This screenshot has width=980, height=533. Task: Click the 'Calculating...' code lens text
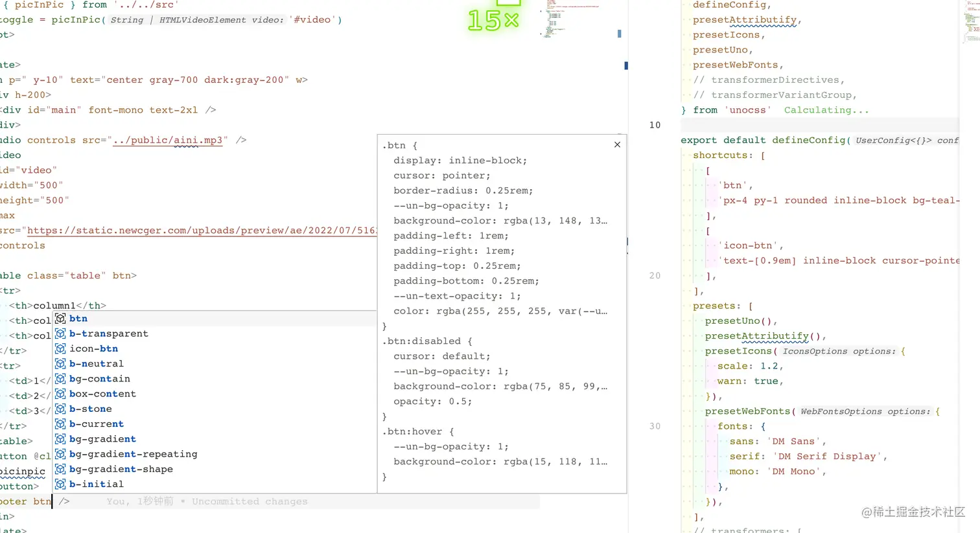(826, 110)
